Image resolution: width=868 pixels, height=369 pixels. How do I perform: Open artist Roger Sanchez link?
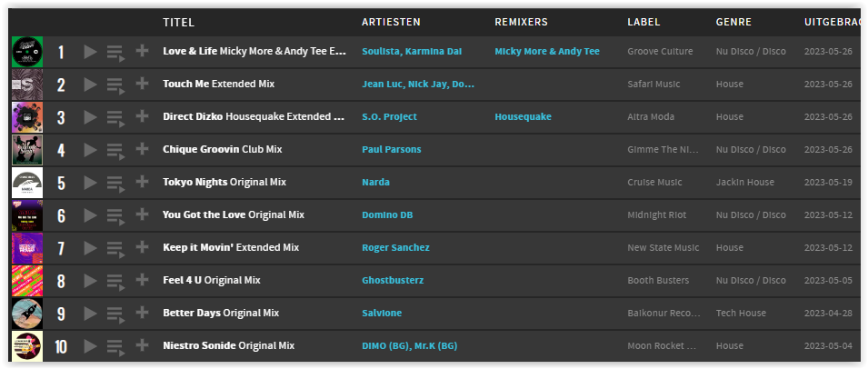coord(395,248)
